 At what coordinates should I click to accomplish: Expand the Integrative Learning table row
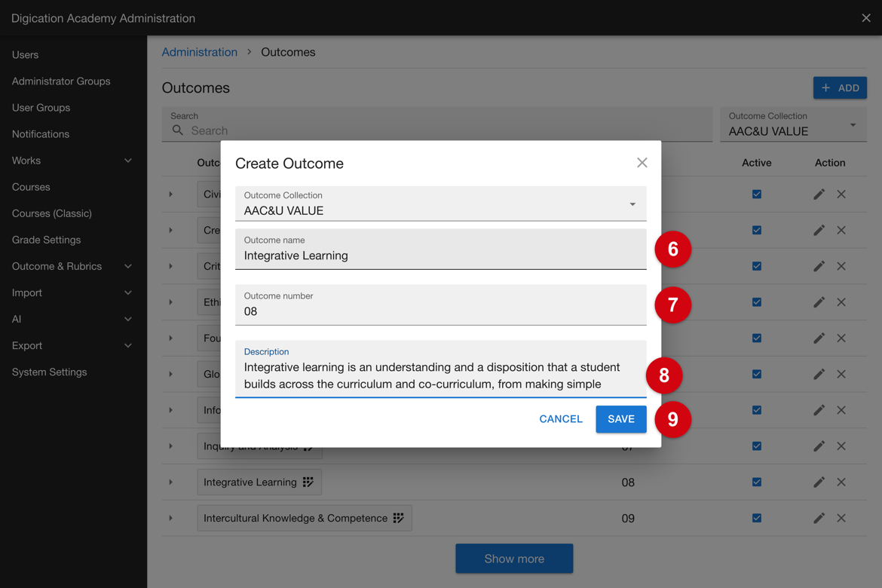[170, 482]
